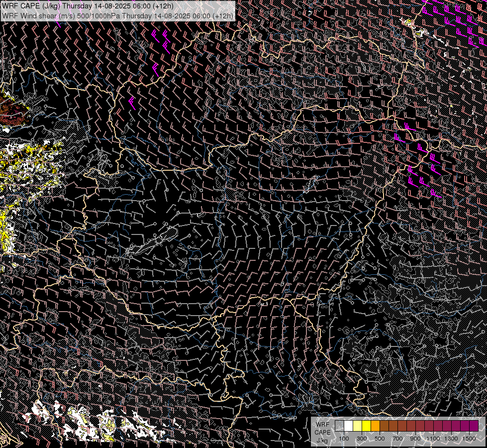Click the 1300 label on the legend scale
Image resolution: width=487 pixels, height=448 pixels.
451,439
